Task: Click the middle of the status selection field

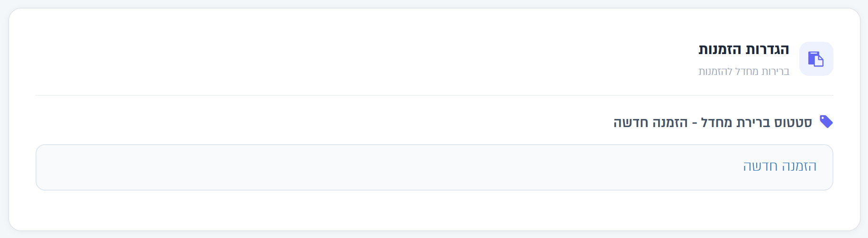Action: pos(434,167)
